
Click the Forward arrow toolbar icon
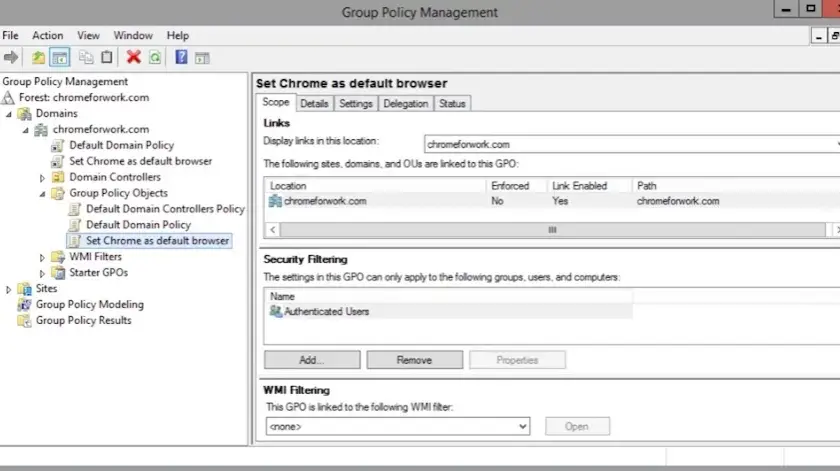[x=11, y=57]
